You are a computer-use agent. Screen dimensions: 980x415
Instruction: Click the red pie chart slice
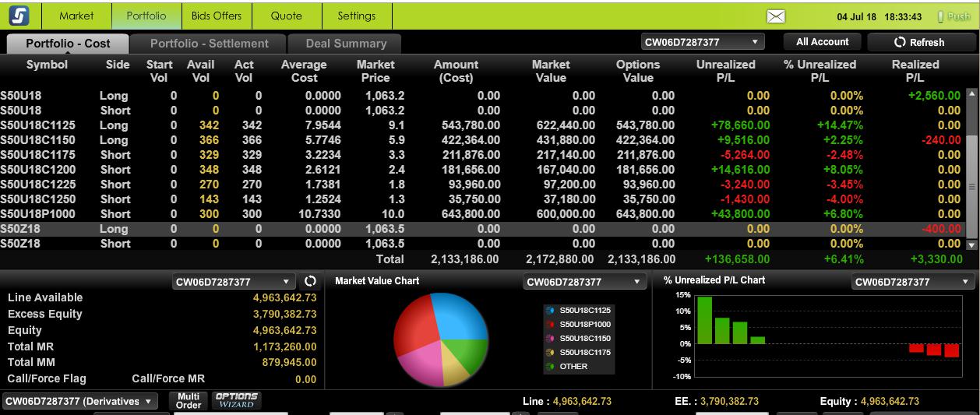pos(417,323)
